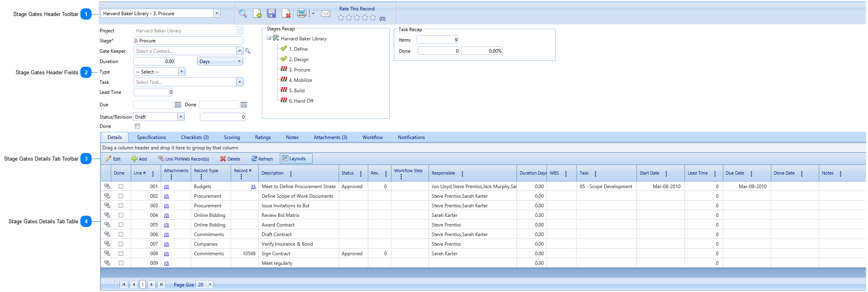
Task: Open the Due date calendar icon
Action: [x=178, y=105]
